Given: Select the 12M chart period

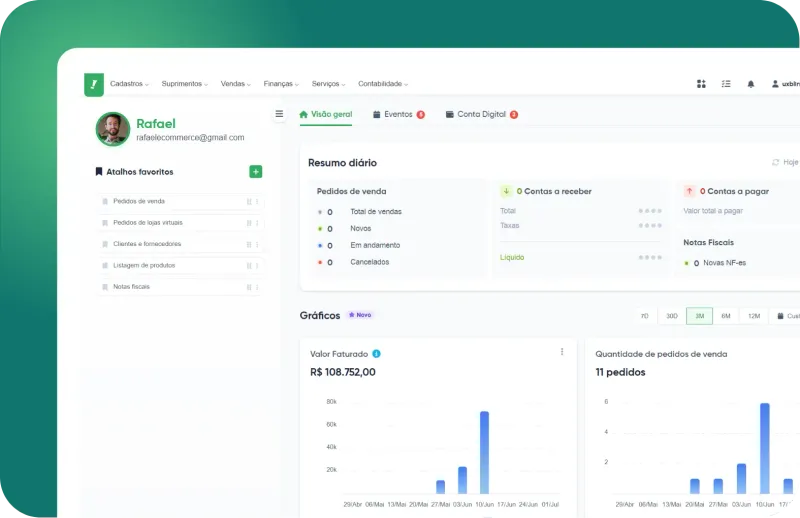Looking at the screenshot, I should tap(754, 316).
